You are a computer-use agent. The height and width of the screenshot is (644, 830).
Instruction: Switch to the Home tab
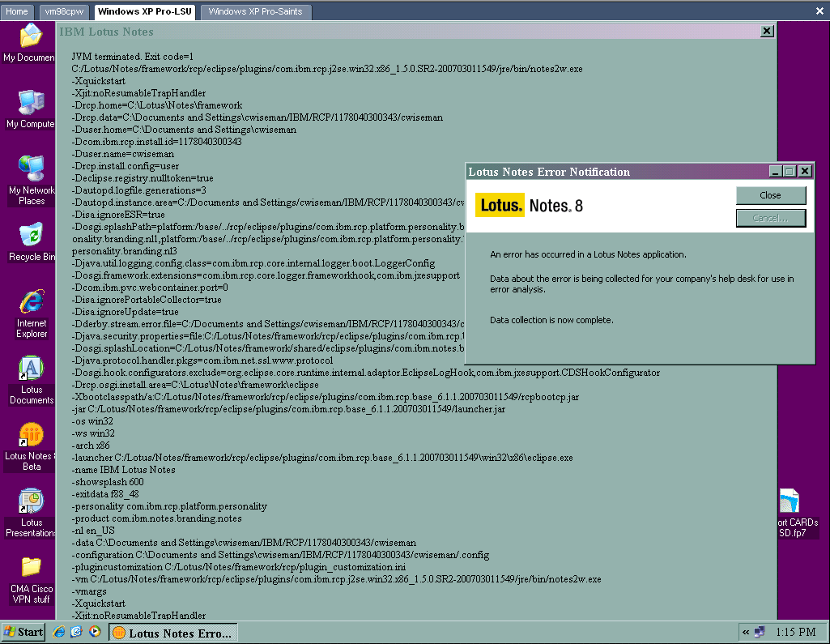(17, 11)
